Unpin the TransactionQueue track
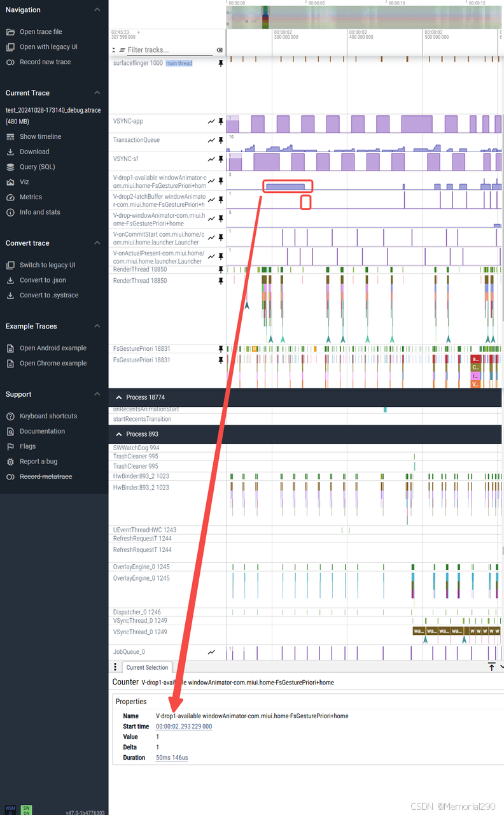The width and height of the screenshot is (504, 815). point(221,140)
